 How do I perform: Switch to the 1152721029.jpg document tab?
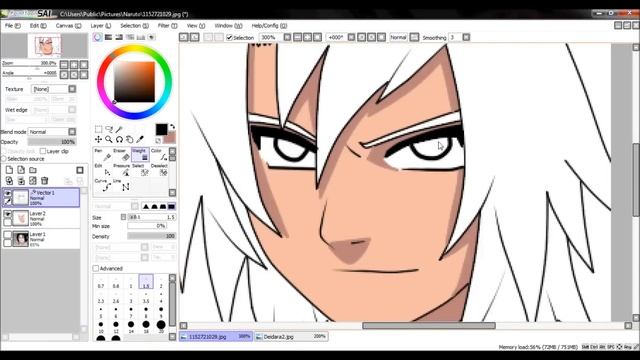(216, 337)
